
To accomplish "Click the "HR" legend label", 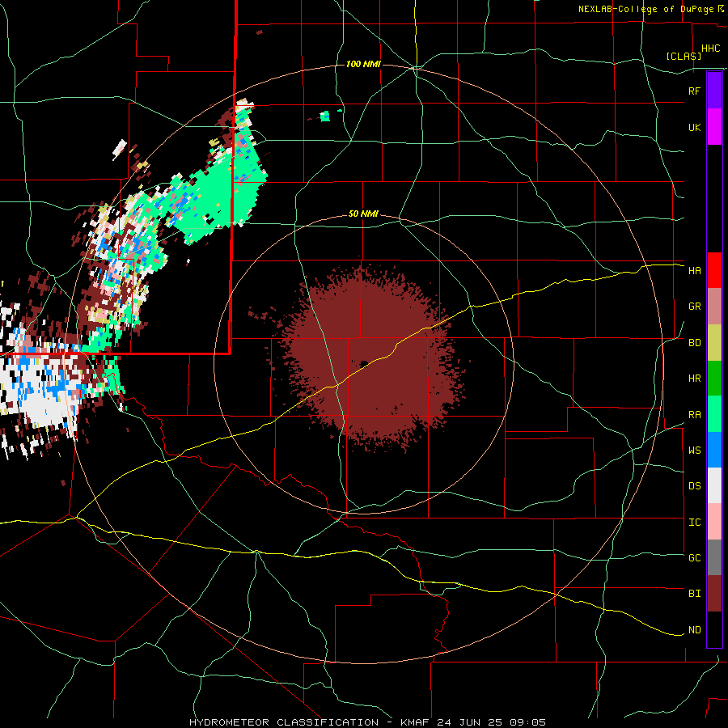I will pyautogui.click(x=694, y=379).
